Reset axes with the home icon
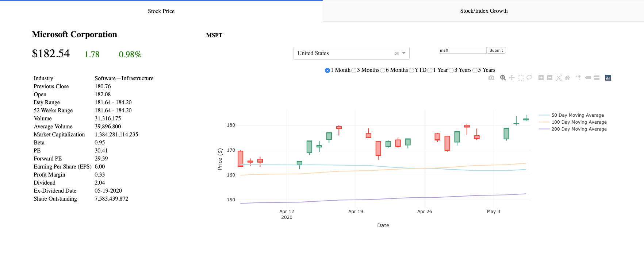Image resolution: width=644 pixels, height=263 pixels. pyautogui.click(x=567, y=78)
